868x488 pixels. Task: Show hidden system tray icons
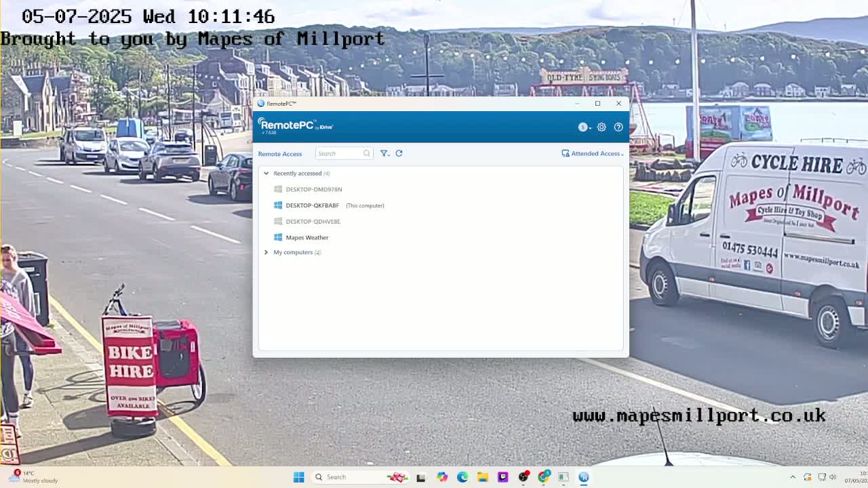(x=793, y=477)
